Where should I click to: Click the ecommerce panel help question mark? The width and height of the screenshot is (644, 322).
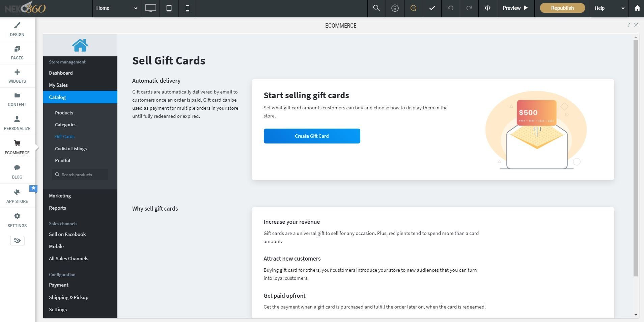click(628, 25)
